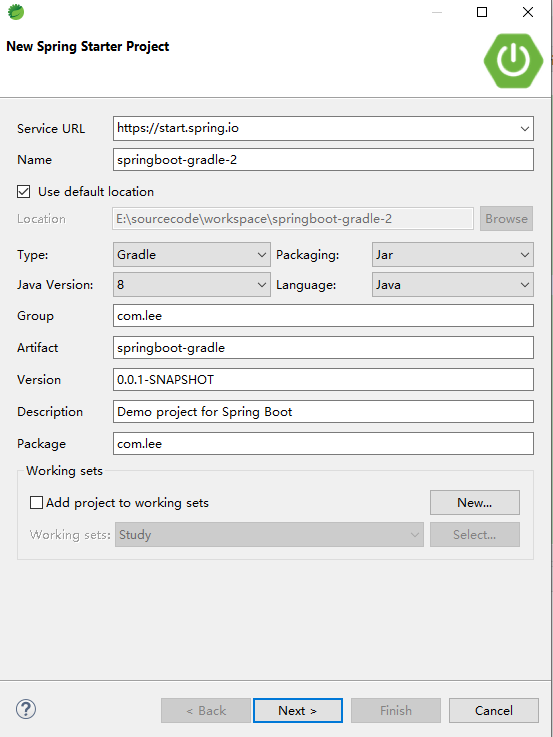Image resolution: width=553 pixels, height=737 pixels.
Task: Click the Language: label
Action: [306, 285]
